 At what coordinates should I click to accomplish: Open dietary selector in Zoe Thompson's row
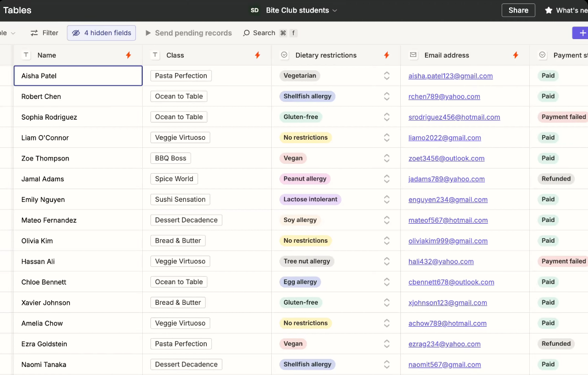386,158
